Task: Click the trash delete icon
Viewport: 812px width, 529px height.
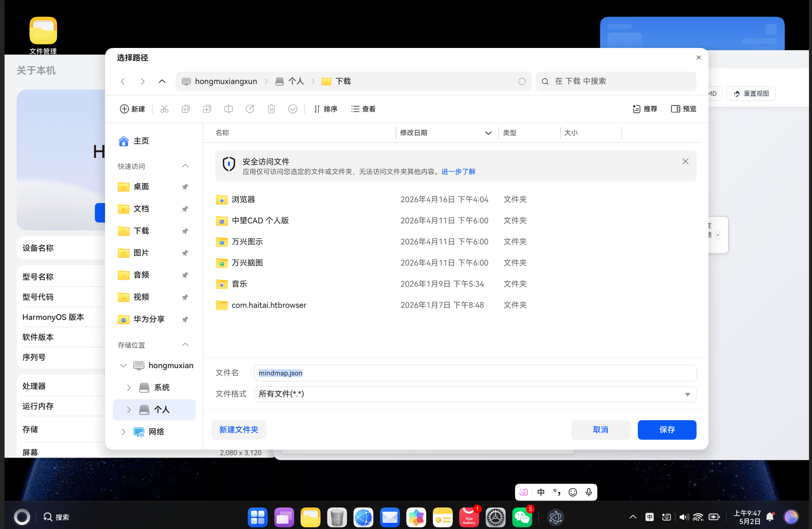Action: (x=271, y=109)
